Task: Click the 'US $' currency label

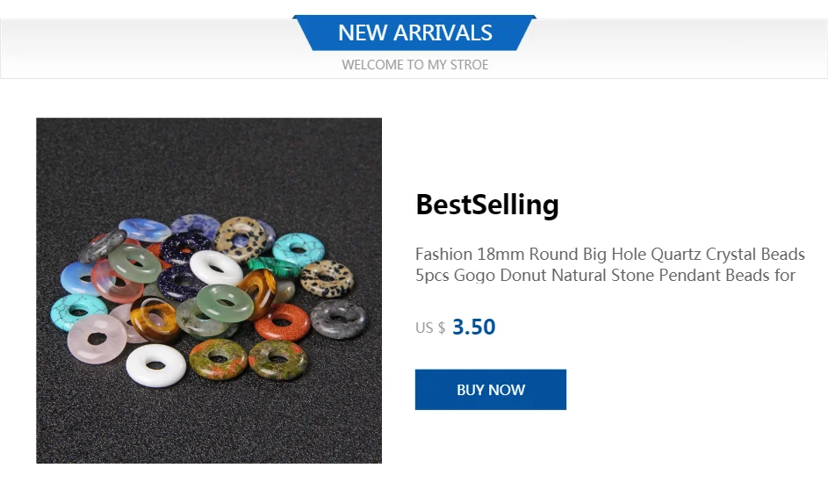Action: pos(430,328)
